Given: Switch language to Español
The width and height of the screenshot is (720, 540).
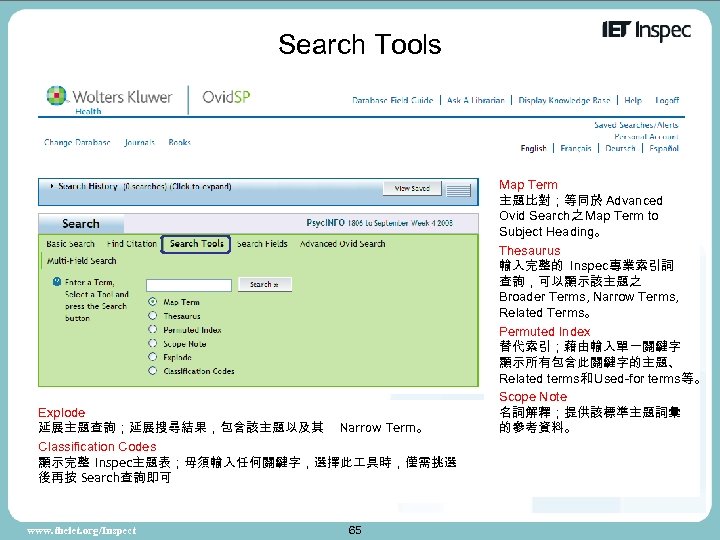Looking at the screenshot, I should click(x=664, y=148).
